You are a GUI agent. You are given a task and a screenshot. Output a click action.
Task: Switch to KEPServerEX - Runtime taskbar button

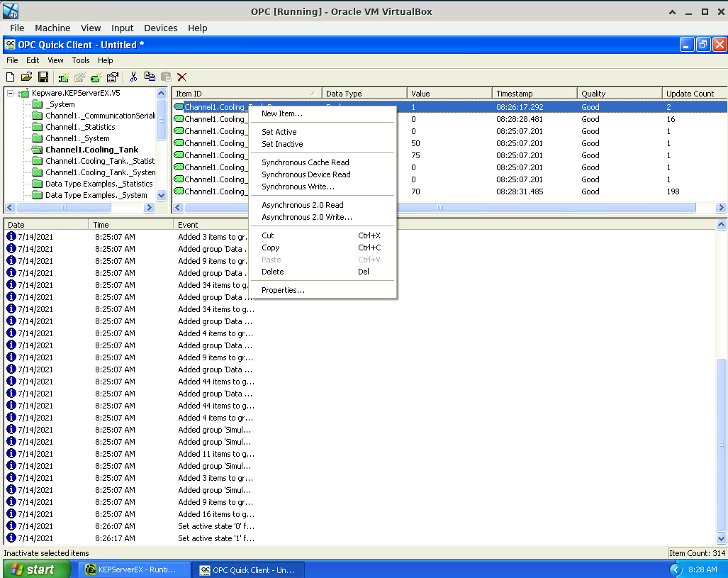[x=134, y=569]
